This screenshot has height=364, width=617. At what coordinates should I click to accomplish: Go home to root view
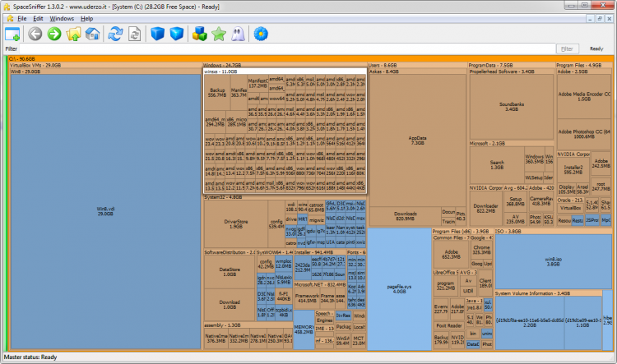pyautogui.click(x=92, y=35)
